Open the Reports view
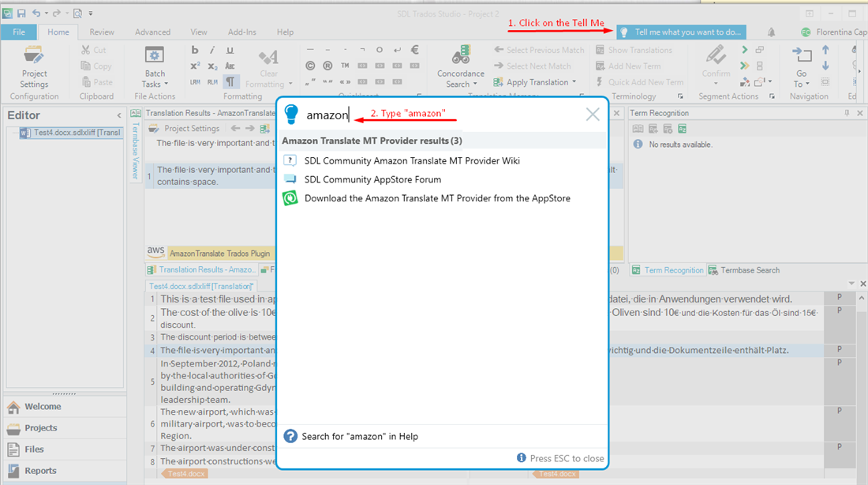 65,471
